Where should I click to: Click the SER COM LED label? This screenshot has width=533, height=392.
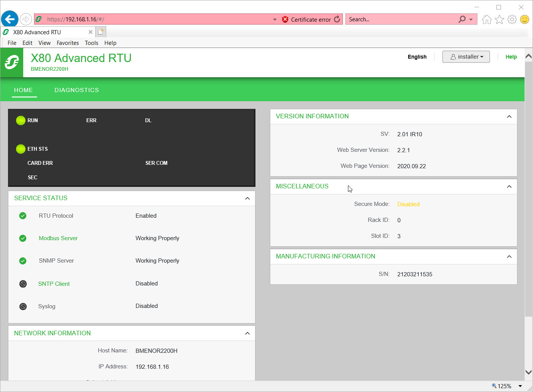click(156, 163)
